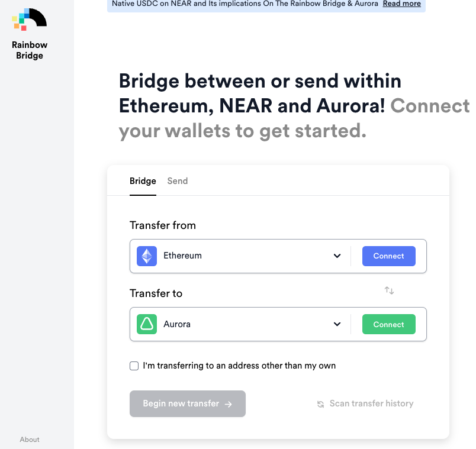Click the Rainbow Bridge logo icon
476x449 pixels.
(29, 20)
